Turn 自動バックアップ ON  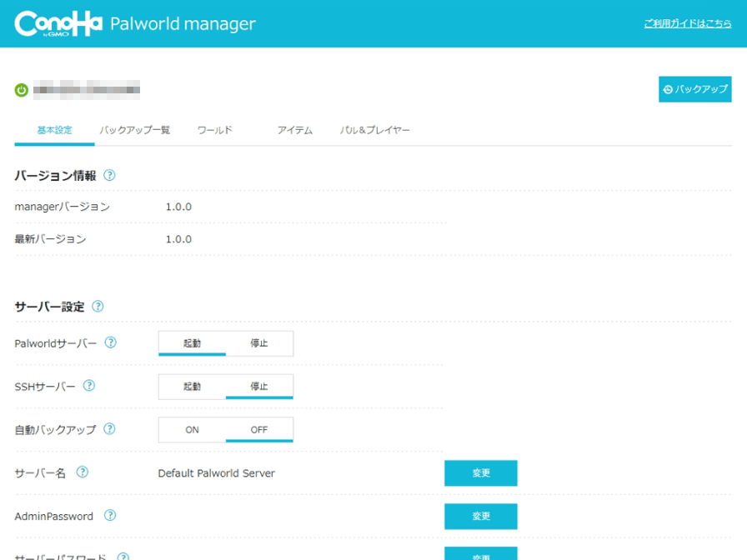click(192, 429)
